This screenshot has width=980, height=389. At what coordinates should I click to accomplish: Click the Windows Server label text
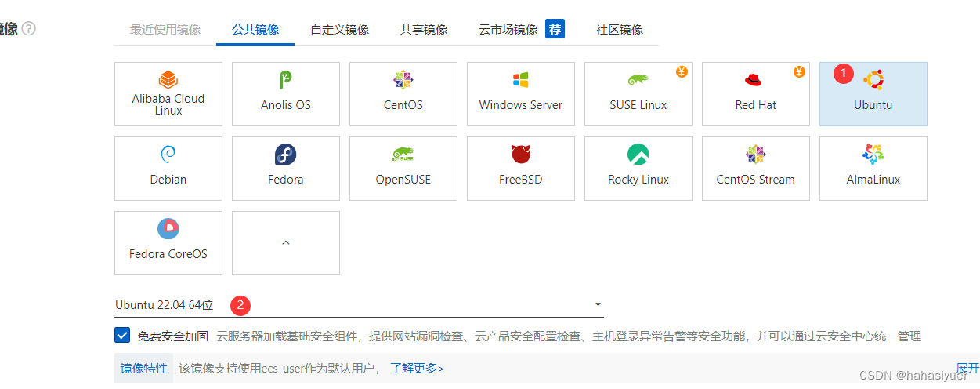[x=521, y=105]
